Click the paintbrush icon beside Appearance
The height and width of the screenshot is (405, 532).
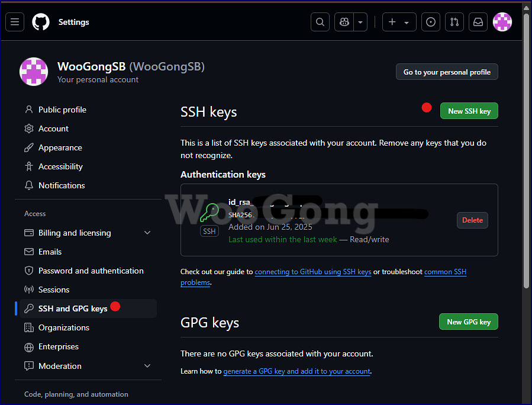click(x=29, y=147)
